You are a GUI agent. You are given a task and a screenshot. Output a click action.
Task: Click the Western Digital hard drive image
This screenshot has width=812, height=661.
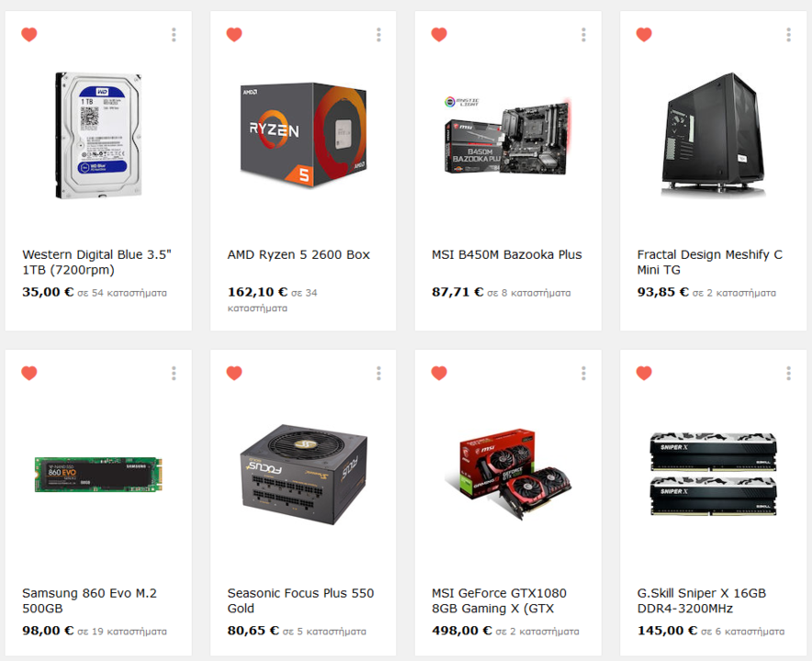(x=98, y=135)
